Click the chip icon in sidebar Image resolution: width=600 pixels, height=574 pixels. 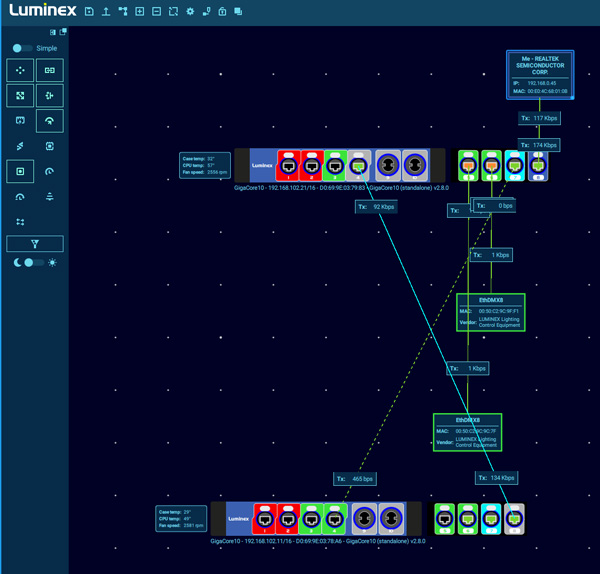click(50, 146)
